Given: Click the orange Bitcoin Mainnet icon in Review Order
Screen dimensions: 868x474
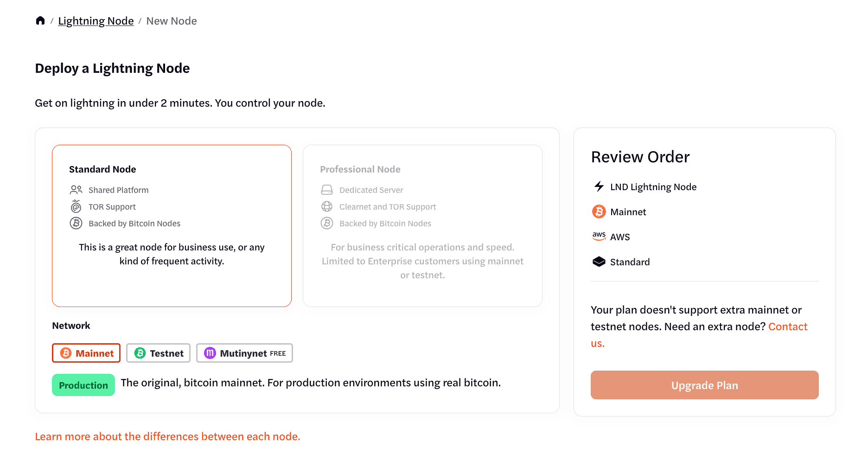Looking at the screenshot, I should 599,211.
